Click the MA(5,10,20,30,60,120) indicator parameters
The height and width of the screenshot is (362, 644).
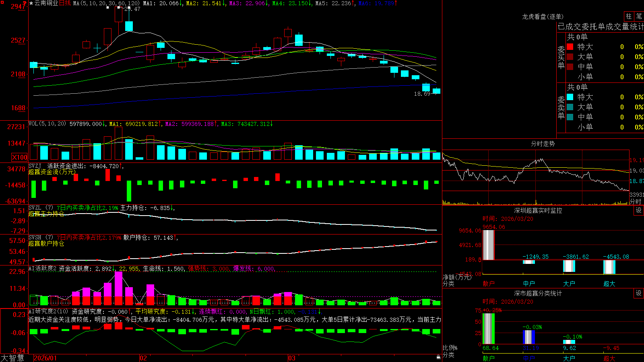point(106,3)
